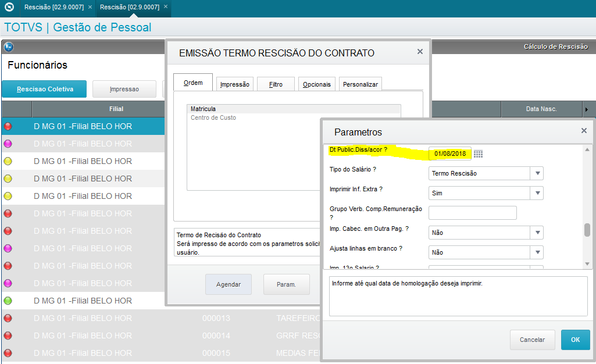Close the second Rescisão [02.9.0007] tab

[x=166, y=6]
